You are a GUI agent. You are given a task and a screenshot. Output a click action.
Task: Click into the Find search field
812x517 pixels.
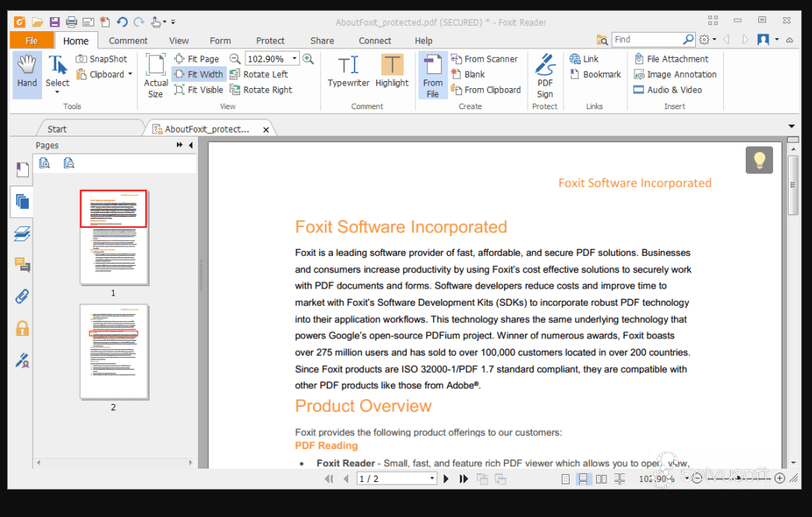click(648, 39)
